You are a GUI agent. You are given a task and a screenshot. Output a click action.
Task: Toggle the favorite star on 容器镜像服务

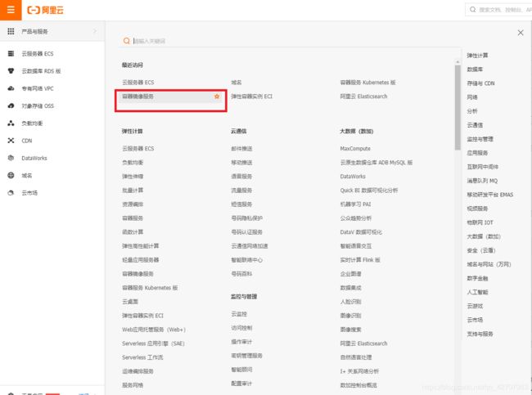[x=217, y=97]
